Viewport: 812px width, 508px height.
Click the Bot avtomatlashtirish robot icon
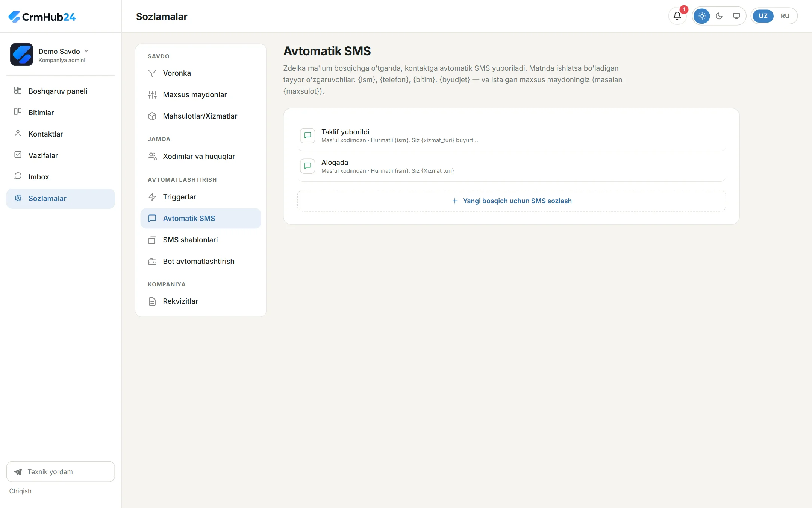tap(152, 262)
